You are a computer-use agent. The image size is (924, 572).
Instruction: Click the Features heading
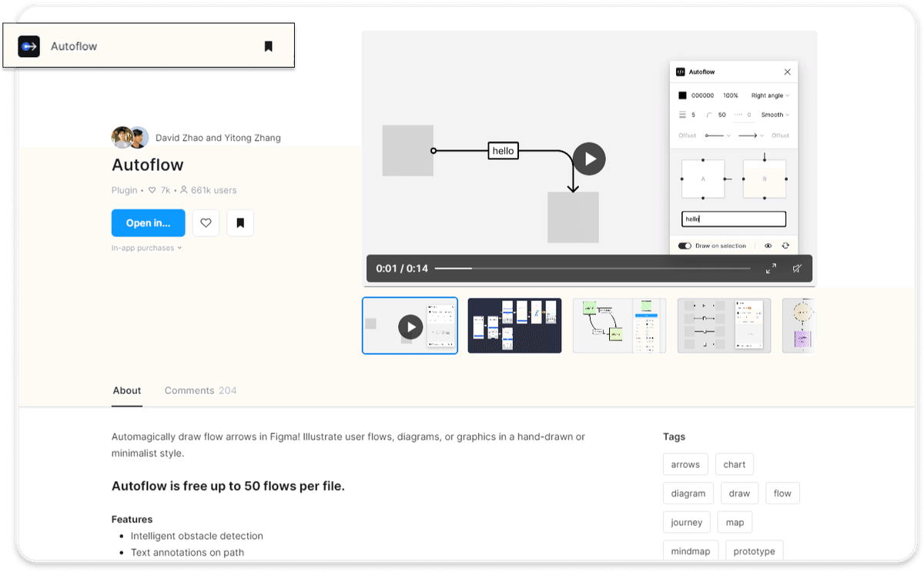coord(132,519)
